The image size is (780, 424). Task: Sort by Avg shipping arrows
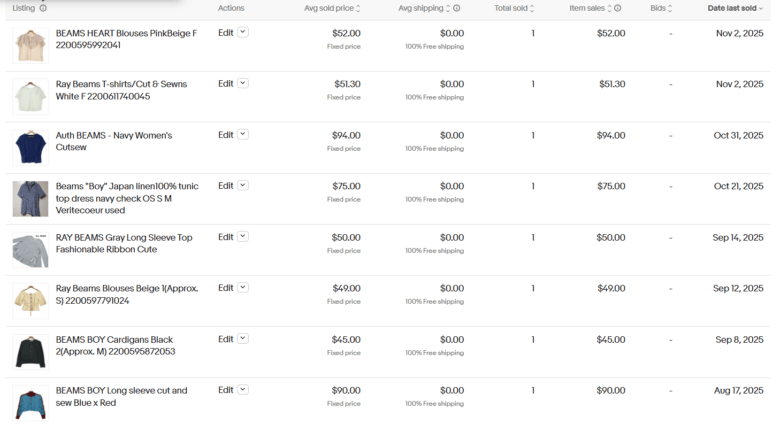click(x=446, y=8)
